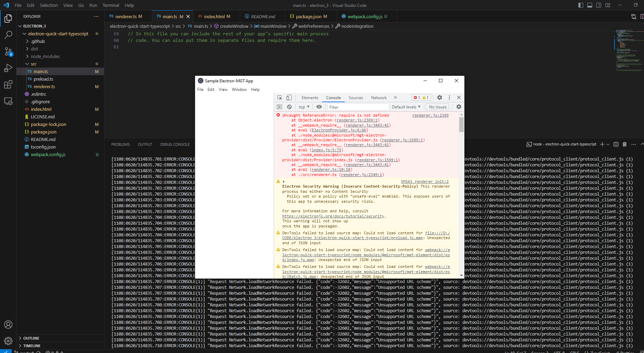
Task: Open the Selection menu
Action: [x=49, y=5]
